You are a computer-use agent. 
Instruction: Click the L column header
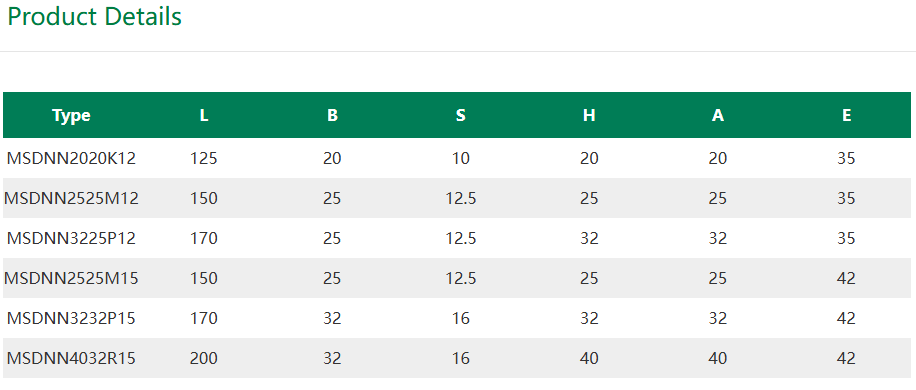point(204,116)
